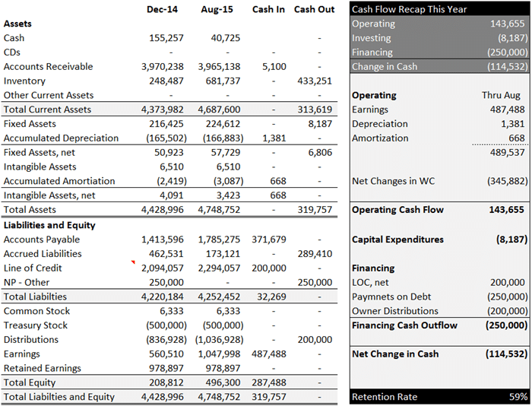This screenshot has width=532, height=406.
Task: Click the Total Current Assets row label
Action: tap(47, 109)
